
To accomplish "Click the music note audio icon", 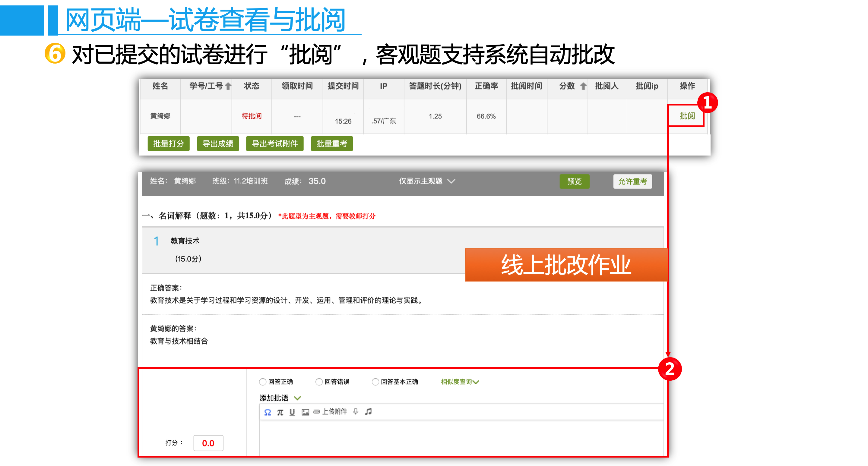I will point(368,411).
